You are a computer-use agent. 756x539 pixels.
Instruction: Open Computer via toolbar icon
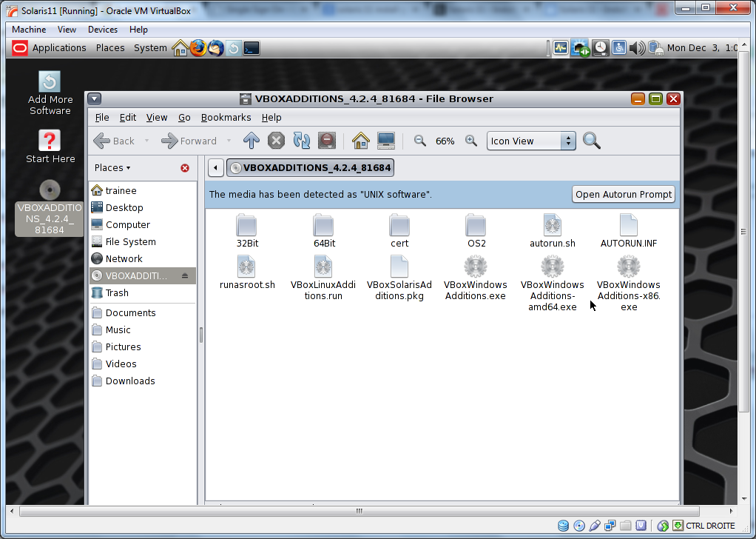click(x=385, y=141)
